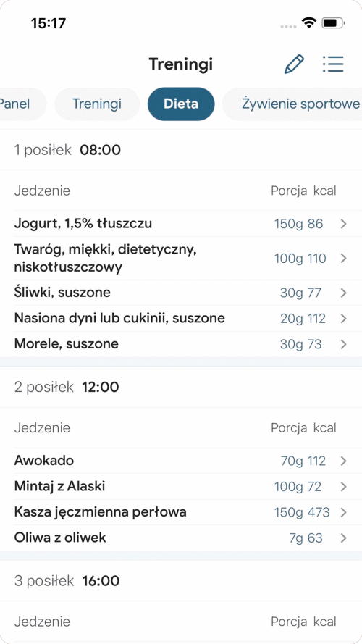Switch to the Treningi tab
This screenshot has width=362, height=644.
(x=97, y=104)
